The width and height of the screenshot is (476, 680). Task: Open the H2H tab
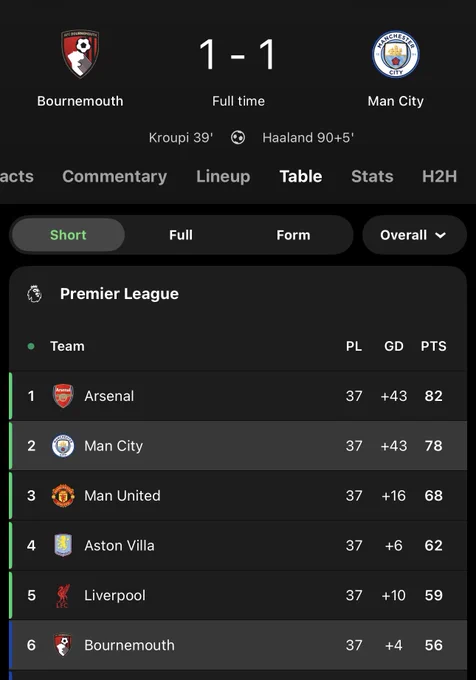pyautogui.click(x=439, y=176)
